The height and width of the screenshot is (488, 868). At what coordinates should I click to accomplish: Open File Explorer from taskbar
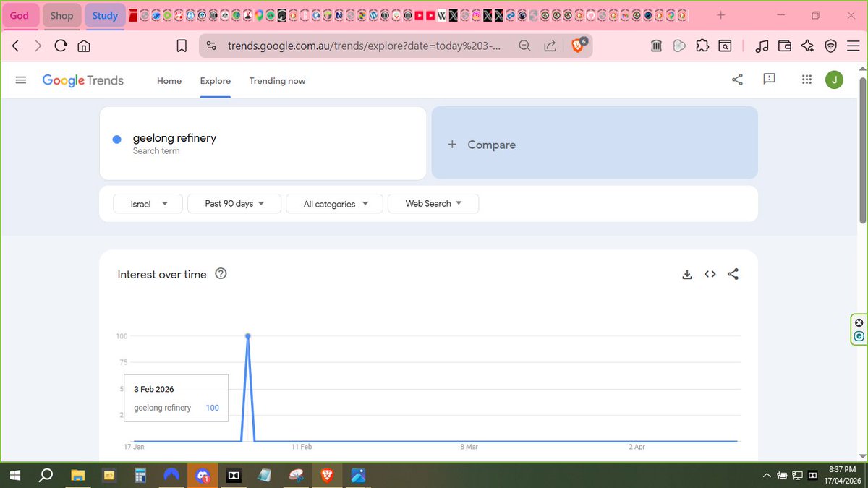(78, 475)
